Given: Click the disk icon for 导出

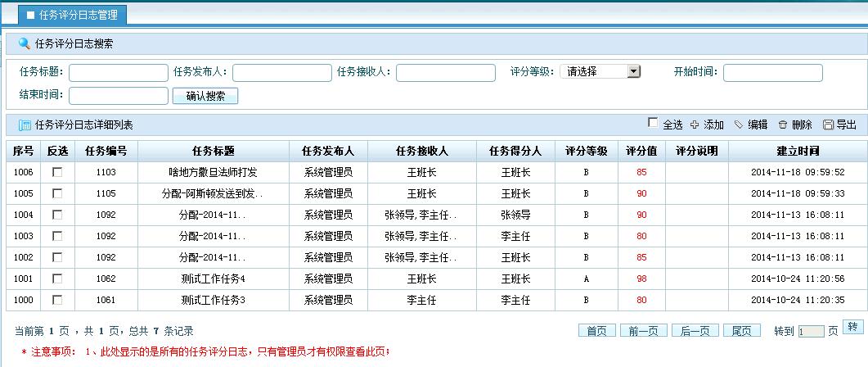Looking at the screenshot, I should (x=828, y=125).
